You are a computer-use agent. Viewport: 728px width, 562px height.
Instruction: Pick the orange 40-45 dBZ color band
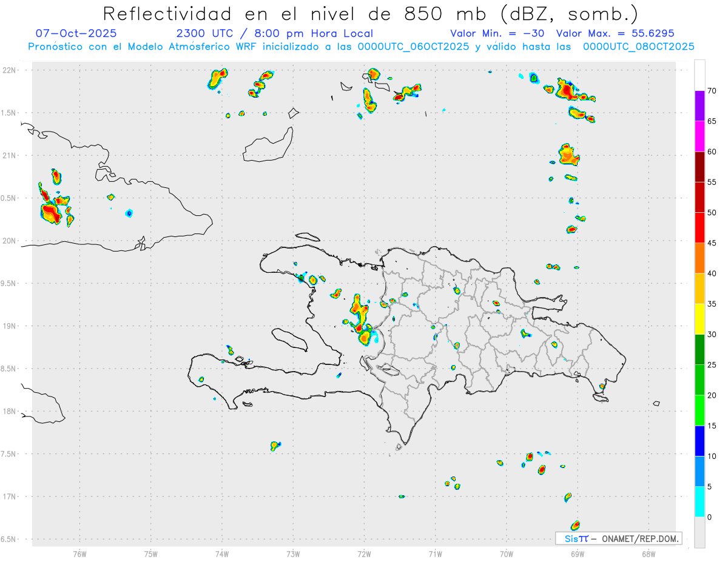pyautogui.click(x=699, y=258)
